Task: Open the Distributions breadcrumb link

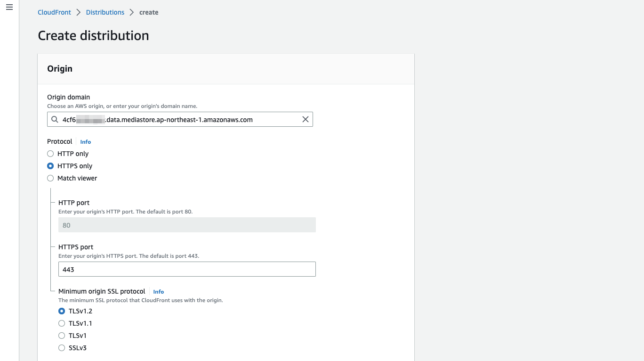Action: [105, 12]
